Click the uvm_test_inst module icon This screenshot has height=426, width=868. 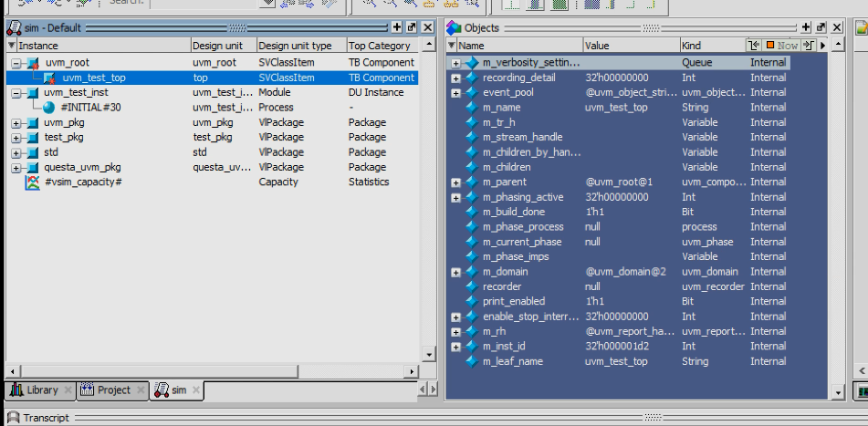pos(33,92)
